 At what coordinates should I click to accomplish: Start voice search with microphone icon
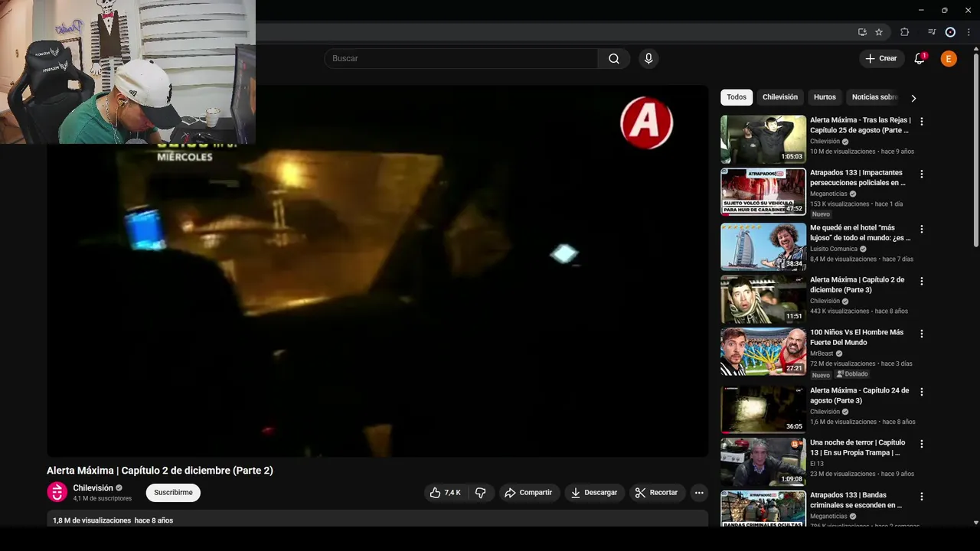coord(648,59)
